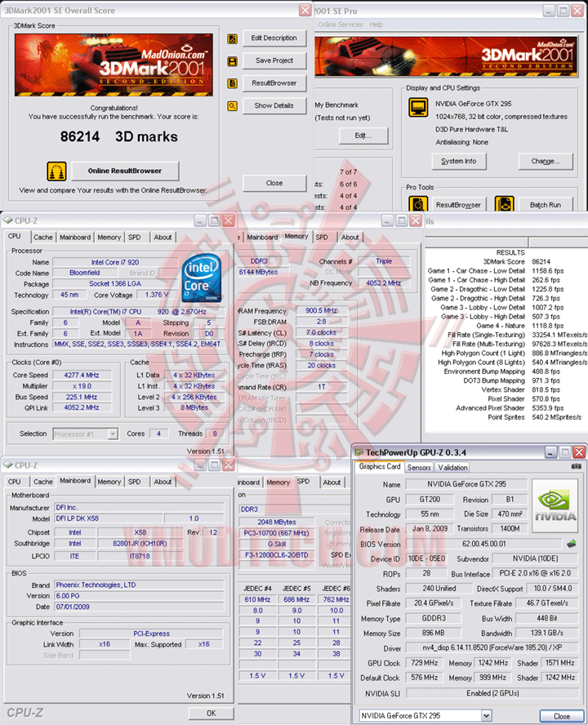The height and width of the screenshot is (725, 588).
Task: Click the F3-12800CL6-2GBTD part number field
Action: click(x=276, y=555)
